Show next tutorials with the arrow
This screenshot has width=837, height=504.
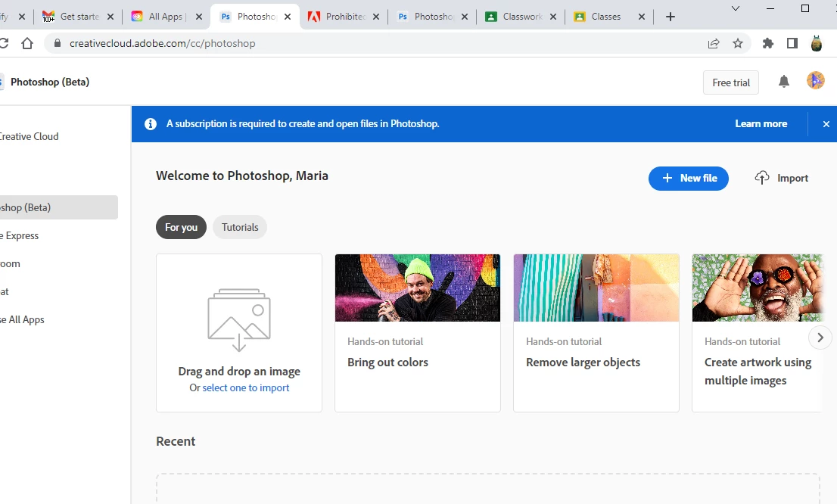(820, 338)
